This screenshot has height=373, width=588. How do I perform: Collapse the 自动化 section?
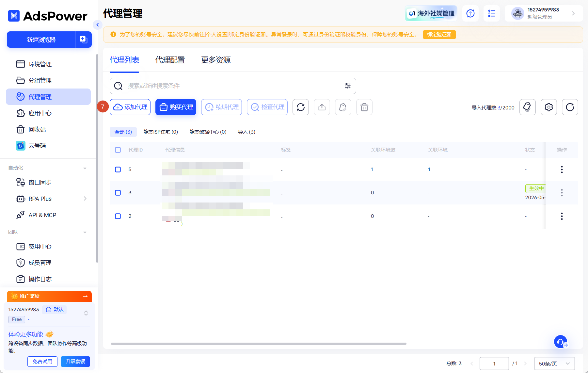[x=85, y=168]
